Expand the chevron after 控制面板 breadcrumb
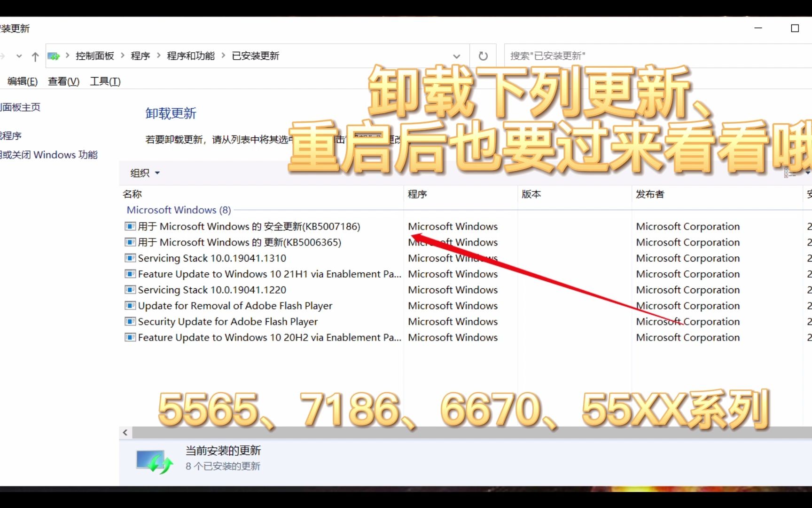The width and height of the screenshot is (812, 508). 123,56
